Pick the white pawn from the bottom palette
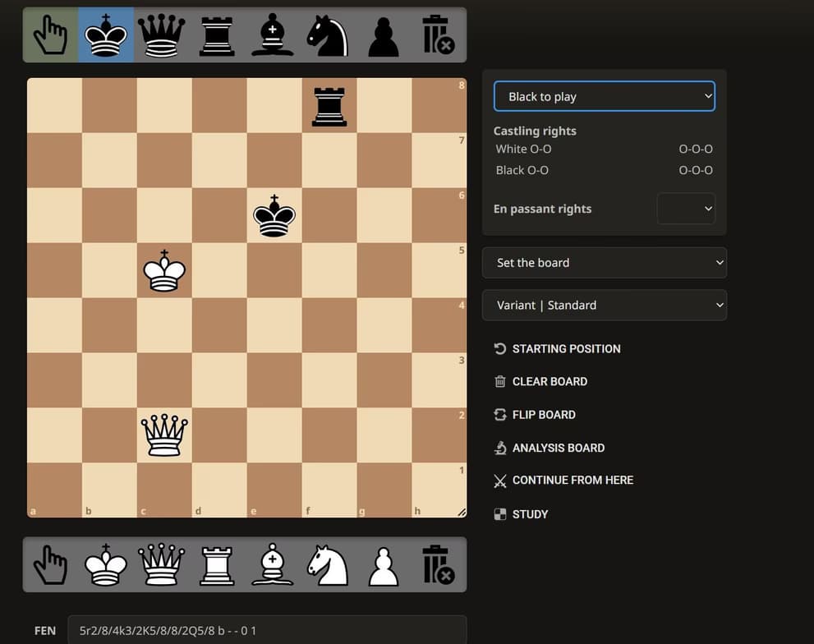Screen dimensions: 814x644 [384, 565]
